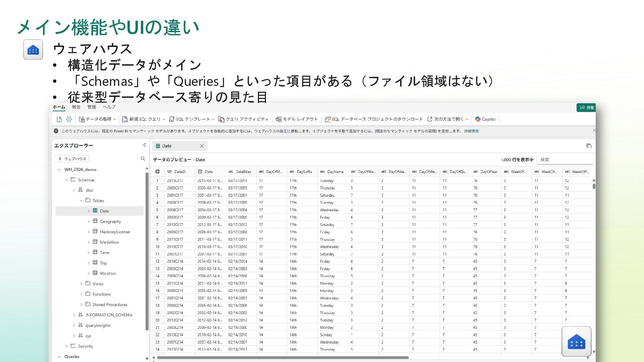Open クエリ アクティビティ
Screen dimensions: 644x362
coord(243,119)
